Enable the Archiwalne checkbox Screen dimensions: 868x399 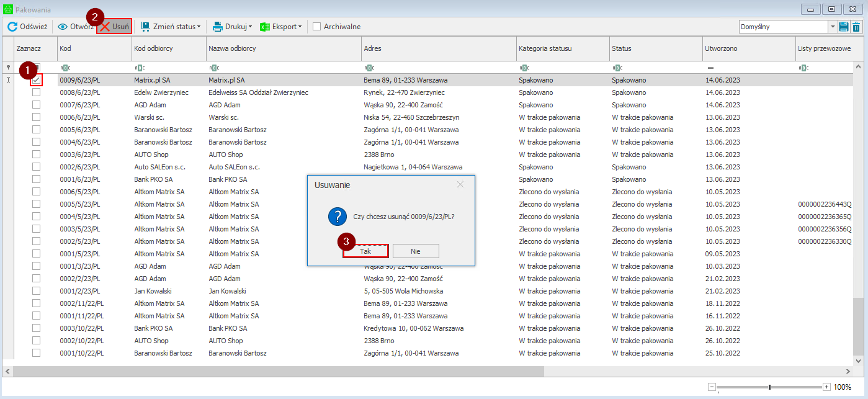coord(317,27)
